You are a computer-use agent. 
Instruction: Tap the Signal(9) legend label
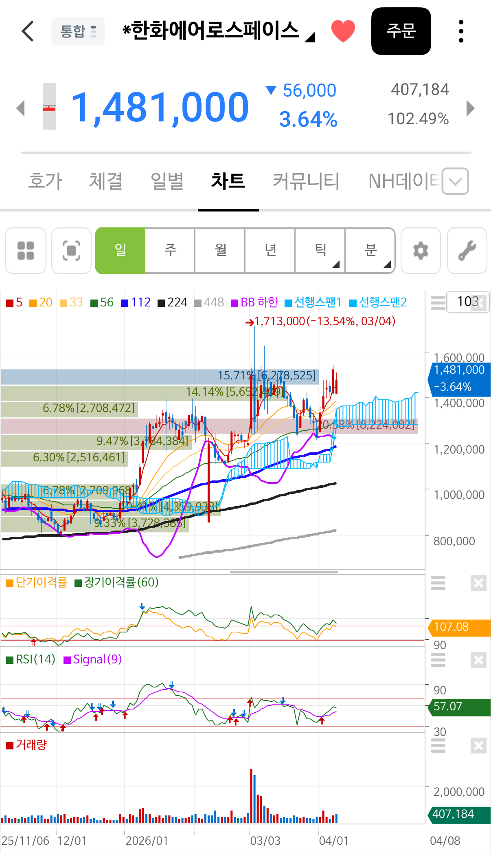pyautogui.click(x=93, y=659)
